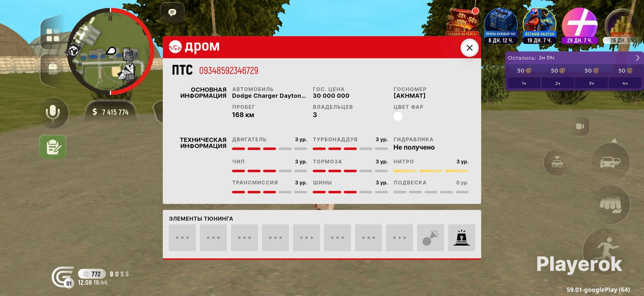
Task: Click the white headlight color swatch
Action: coord(398,116)
